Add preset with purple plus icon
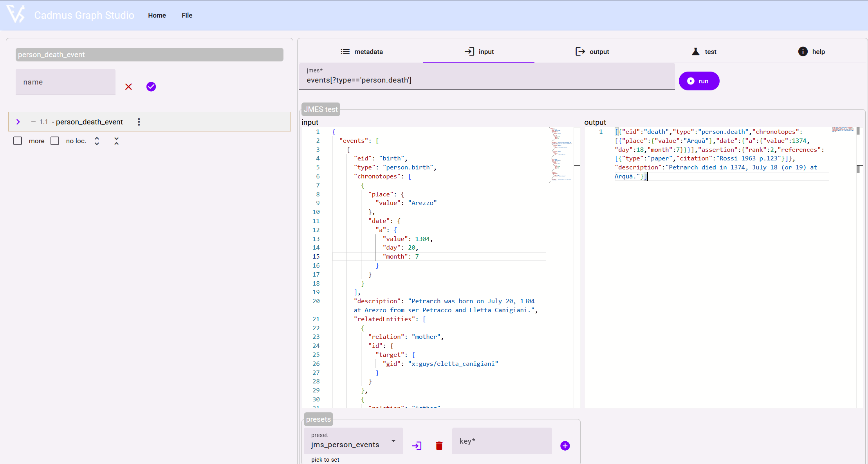The width and height of the screenshot is (868, 464). (x=565, y=446)
